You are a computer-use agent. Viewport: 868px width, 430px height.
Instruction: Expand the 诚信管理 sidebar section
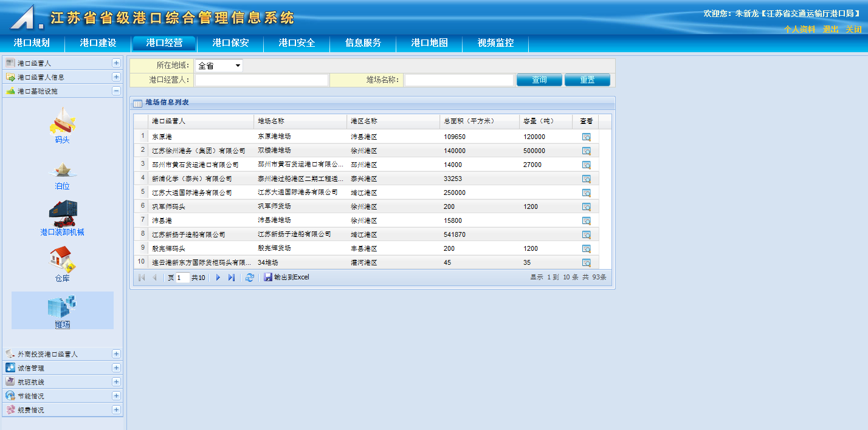click(116, 368)
